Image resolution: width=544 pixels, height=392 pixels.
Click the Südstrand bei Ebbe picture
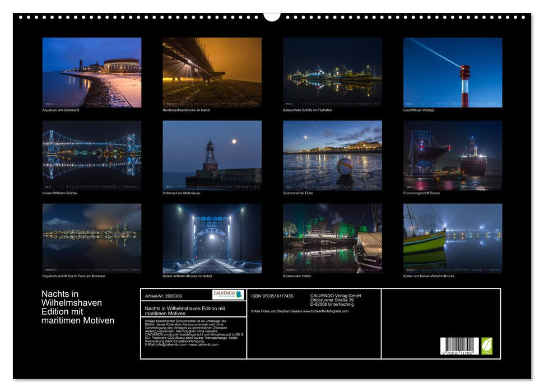click(331, 154)
